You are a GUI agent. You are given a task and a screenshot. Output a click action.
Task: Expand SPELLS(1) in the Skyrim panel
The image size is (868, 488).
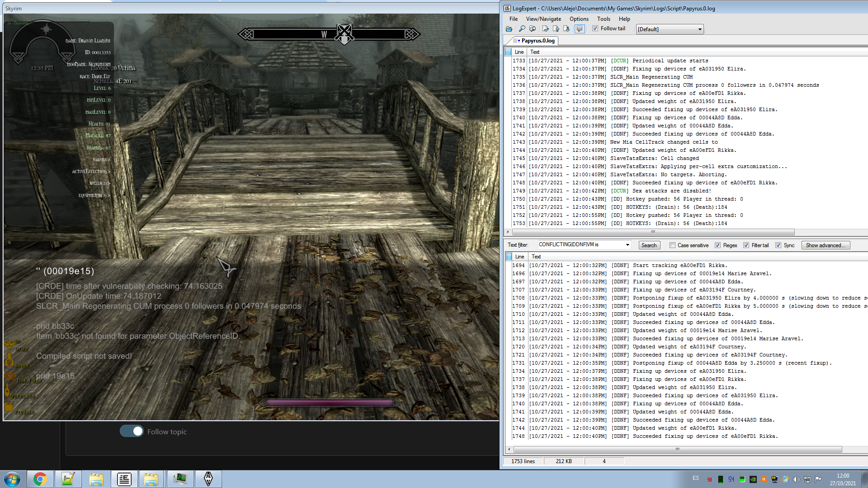point(100,183)
